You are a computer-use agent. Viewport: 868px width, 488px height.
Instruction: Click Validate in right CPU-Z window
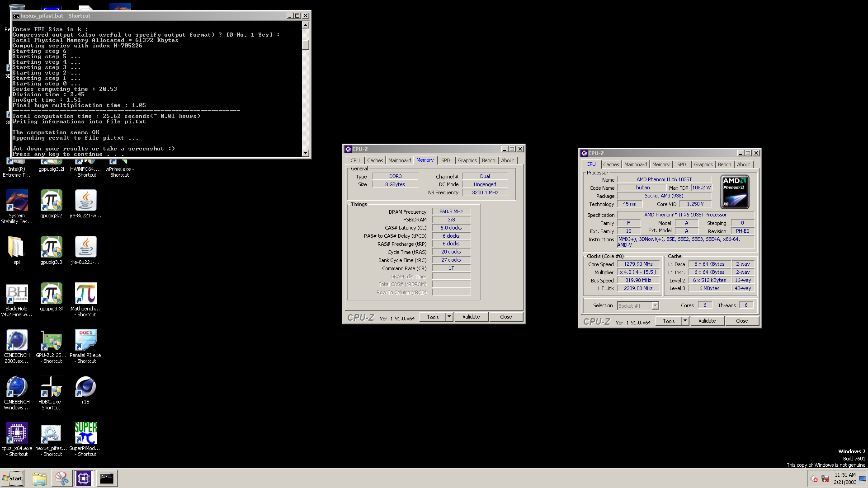point(707,321)
